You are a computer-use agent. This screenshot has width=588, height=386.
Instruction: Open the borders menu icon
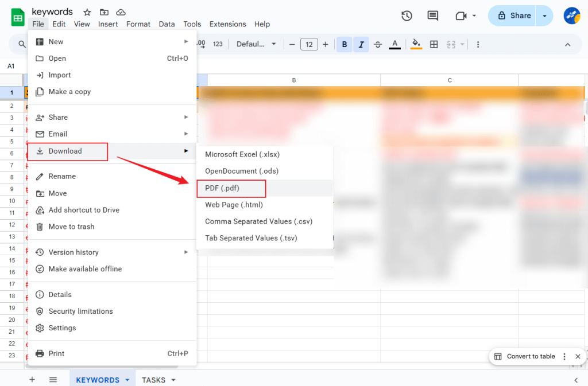point(434,44)
